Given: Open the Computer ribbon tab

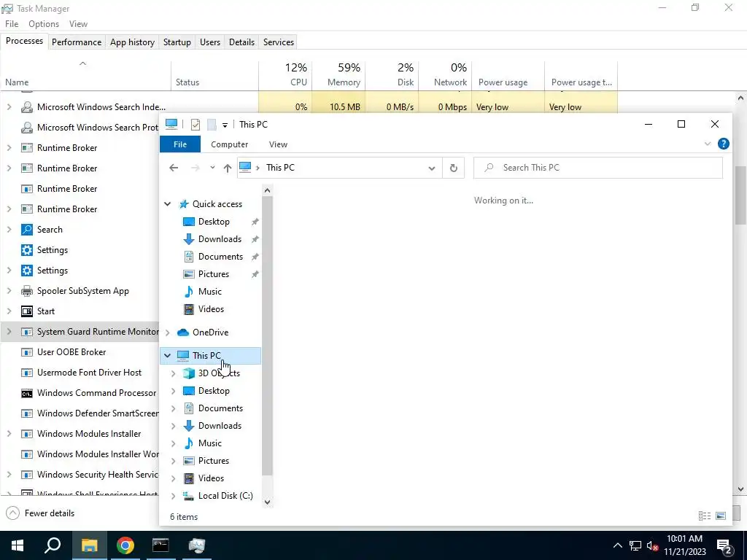Looking at the screenshot, I should pyautogui.click(x=230, y=144).
